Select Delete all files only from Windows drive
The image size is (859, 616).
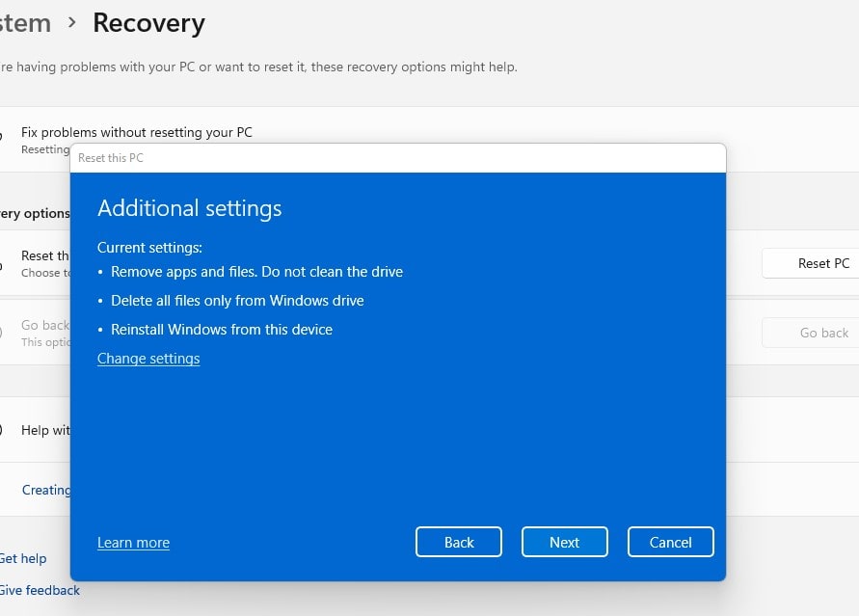[237, 301]
